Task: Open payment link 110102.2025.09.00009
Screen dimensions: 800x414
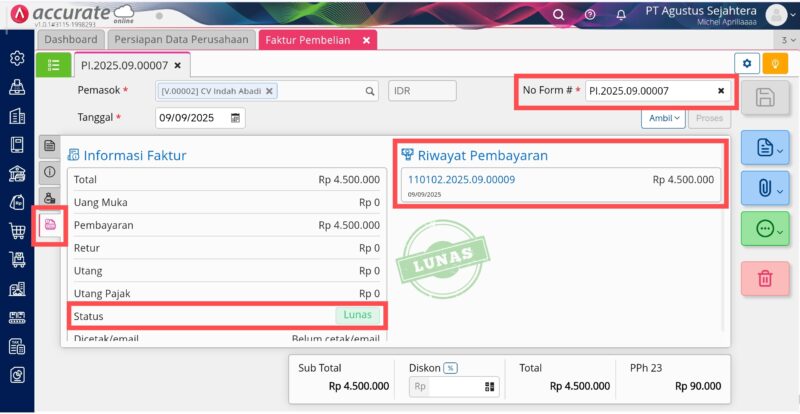Action: click(x=461, y=180)
